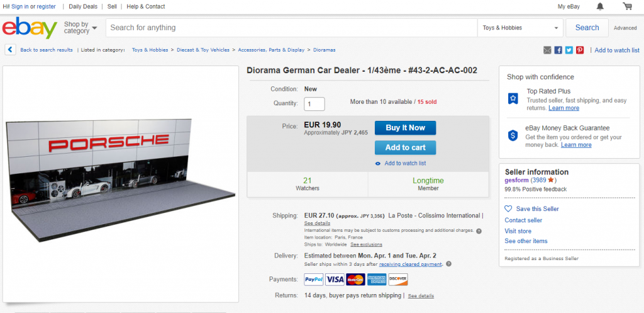Open the Daily Deals menu item
Viewport: 644px width, 313px height.
pos(83,6)
